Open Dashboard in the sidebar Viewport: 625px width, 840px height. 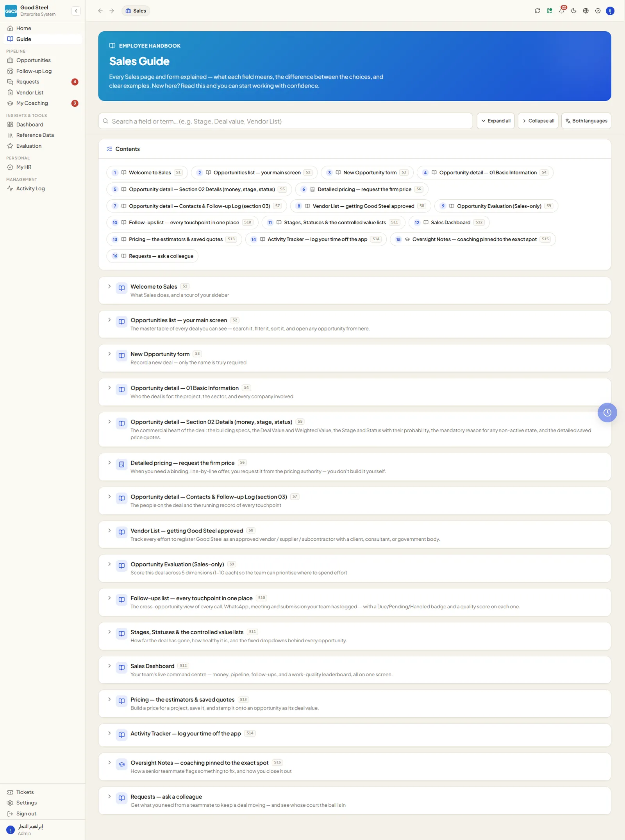pos(43,125)
